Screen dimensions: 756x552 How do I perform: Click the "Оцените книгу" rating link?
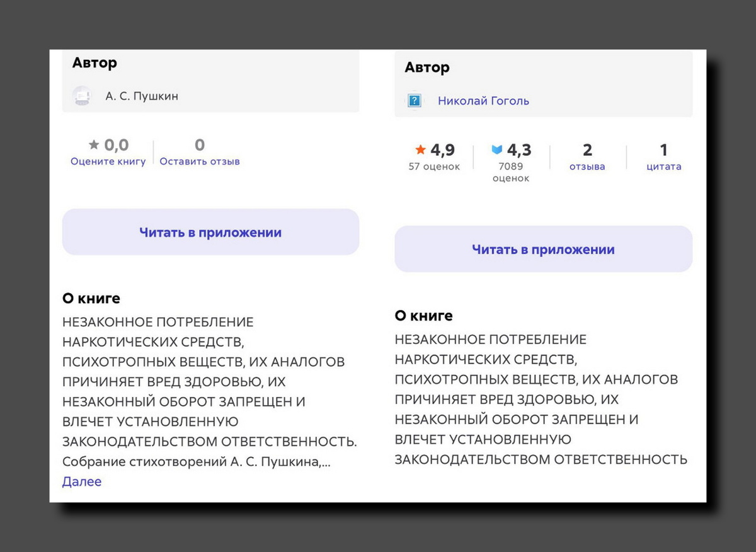coord(108,161)
